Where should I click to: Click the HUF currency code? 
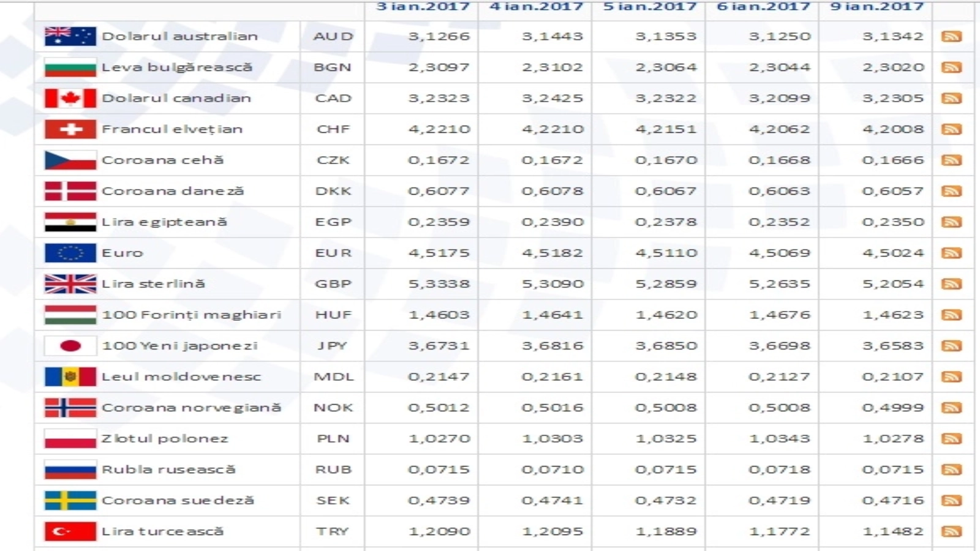333,315
